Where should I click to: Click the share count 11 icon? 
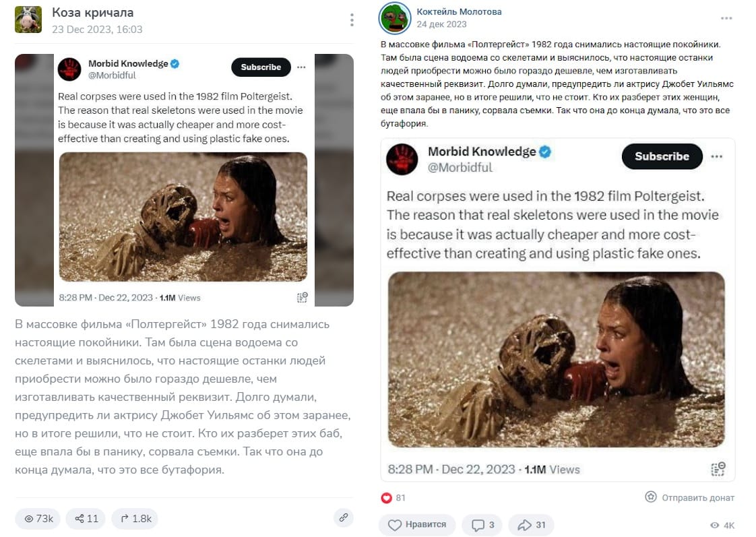(86, 519)
